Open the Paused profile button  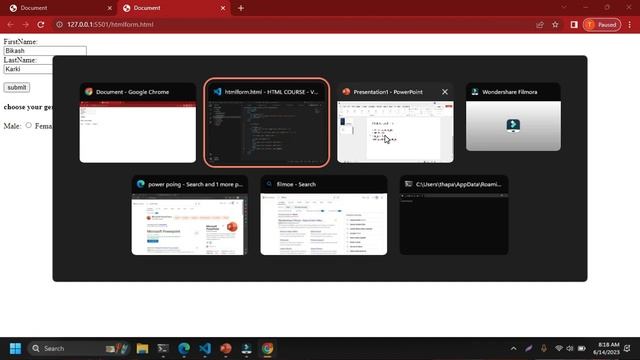point(602,24)
